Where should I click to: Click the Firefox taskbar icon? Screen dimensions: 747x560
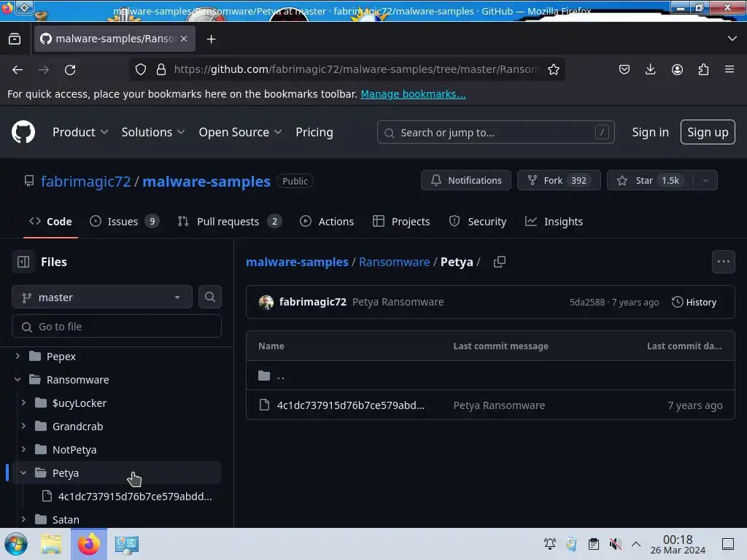pyautogui.click(x=89, y=544)
